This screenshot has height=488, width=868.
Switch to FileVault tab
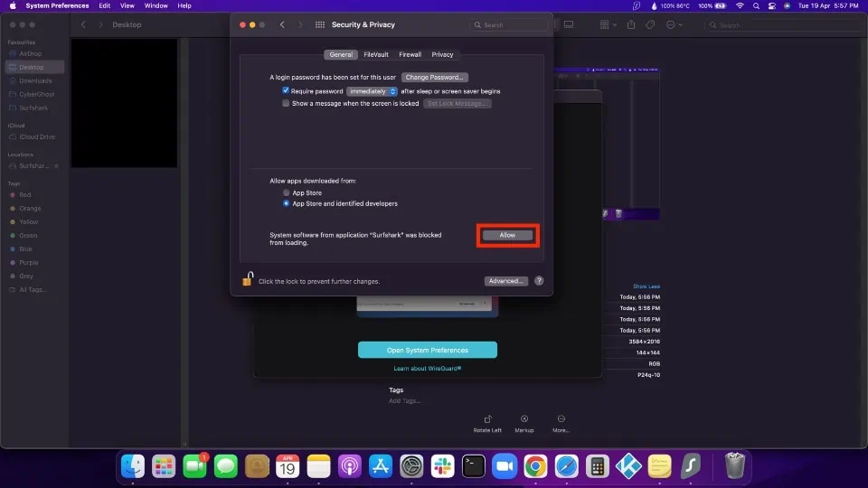(x=376, y=55)
